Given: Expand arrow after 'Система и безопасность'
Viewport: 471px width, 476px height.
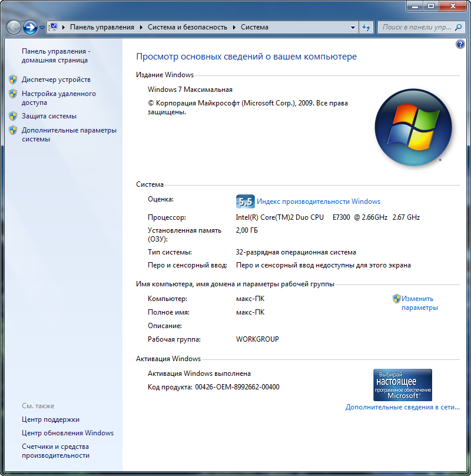Looking at the screenshot, I should (234, 27).
